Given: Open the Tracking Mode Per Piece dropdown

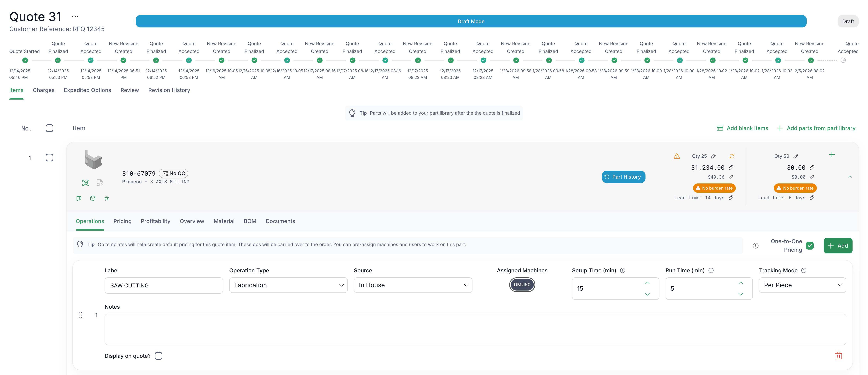Looking at the screenshot, I should coord(802,285).
